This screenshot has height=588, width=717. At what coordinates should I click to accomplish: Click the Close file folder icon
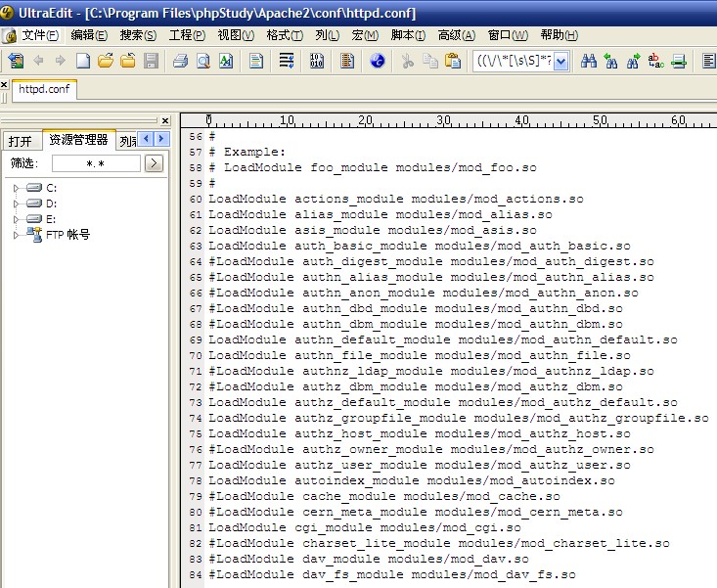click(x=128, y=61)
